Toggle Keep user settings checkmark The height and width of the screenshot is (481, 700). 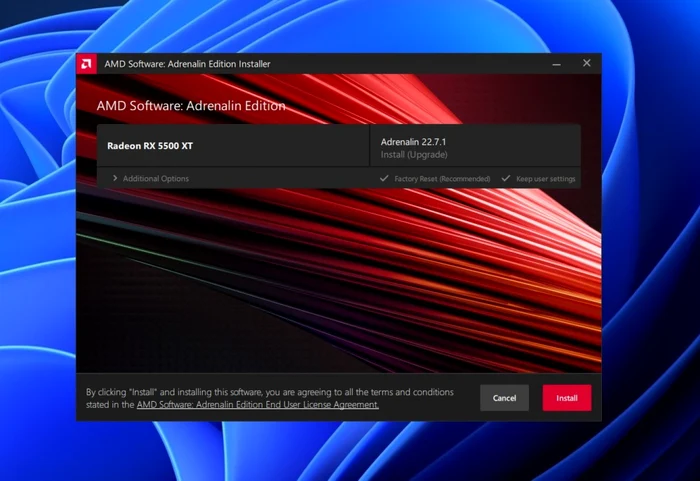point(505,178)
